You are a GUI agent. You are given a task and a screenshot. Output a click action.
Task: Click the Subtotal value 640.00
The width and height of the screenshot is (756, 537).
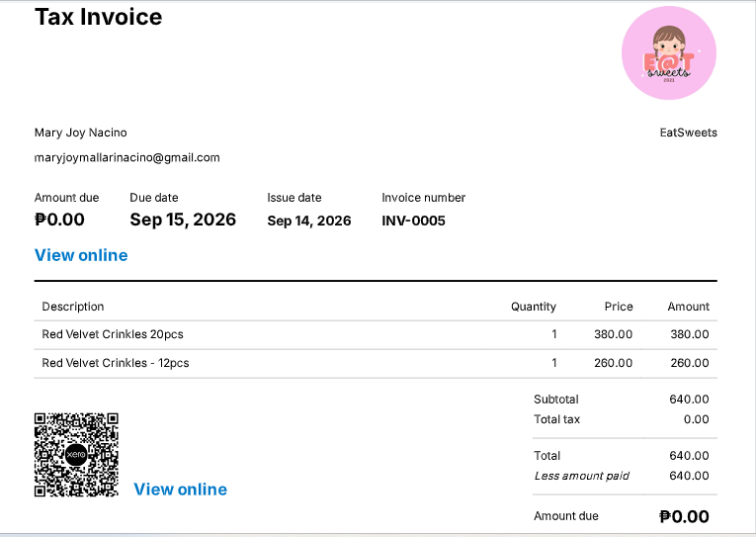coord(689,400)
